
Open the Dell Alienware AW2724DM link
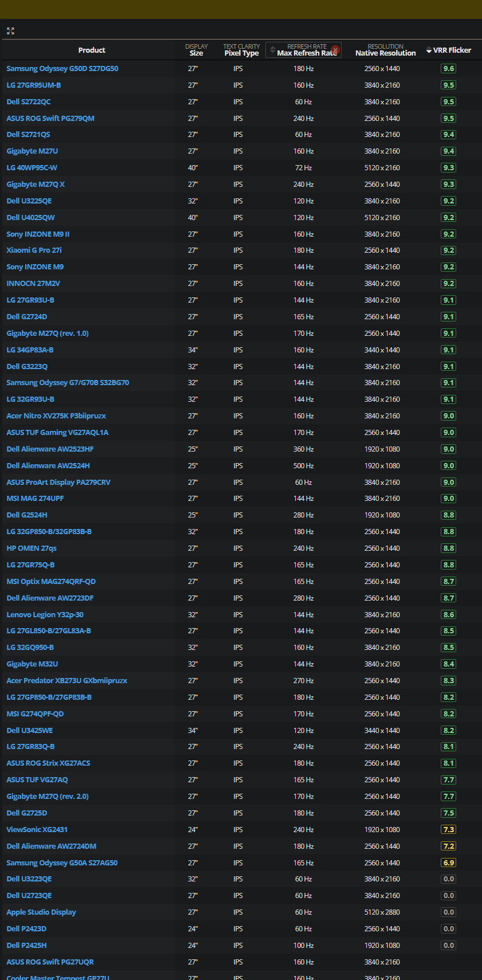pyautogui.click(x=52, y=846)
